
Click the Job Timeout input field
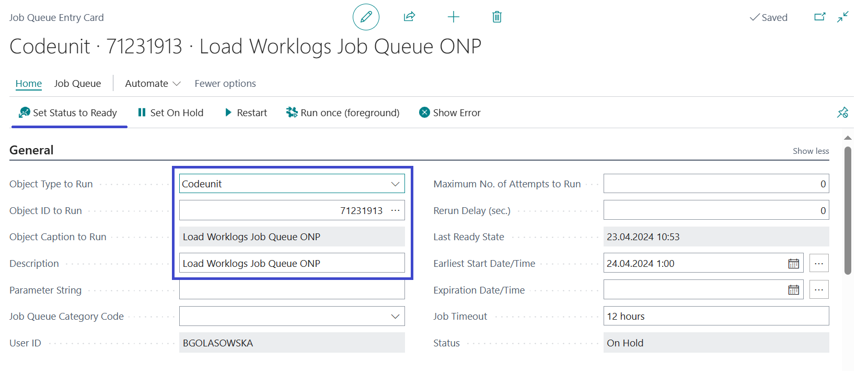click(715, 316)
